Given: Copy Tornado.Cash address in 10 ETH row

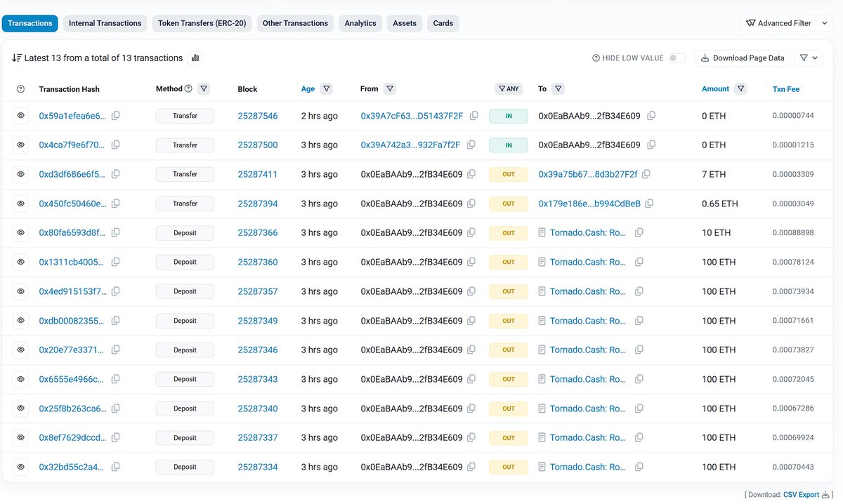Looking at the screenshot, I should pos(639,232).
